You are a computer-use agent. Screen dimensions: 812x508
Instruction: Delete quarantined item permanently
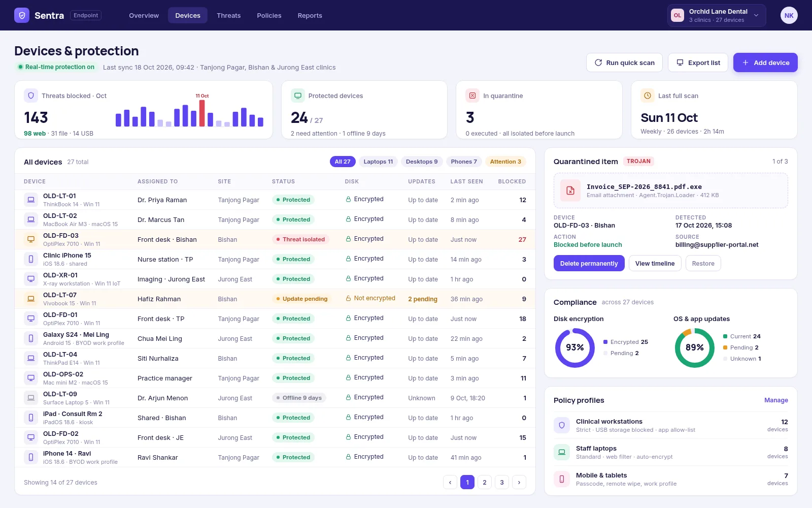[589, 263]
